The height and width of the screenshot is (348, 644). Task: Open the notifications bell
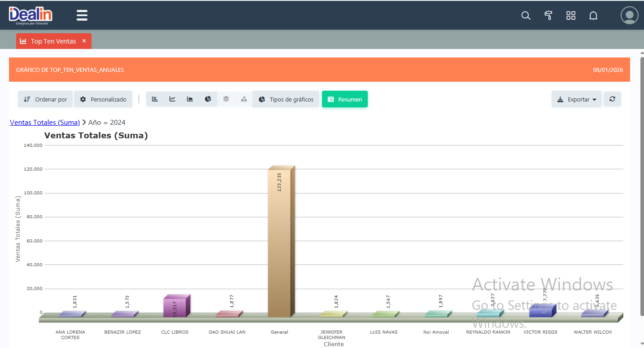point(593,16)
